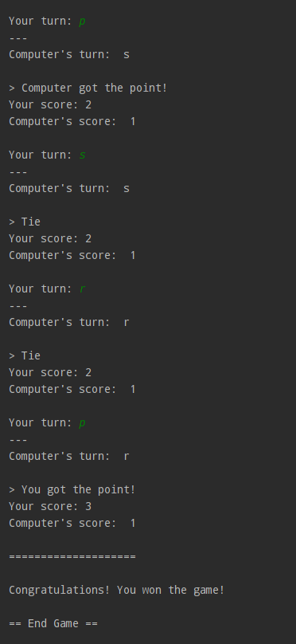
Task: Click the row of equals signs separator
Action: click(x=72, y=556)
